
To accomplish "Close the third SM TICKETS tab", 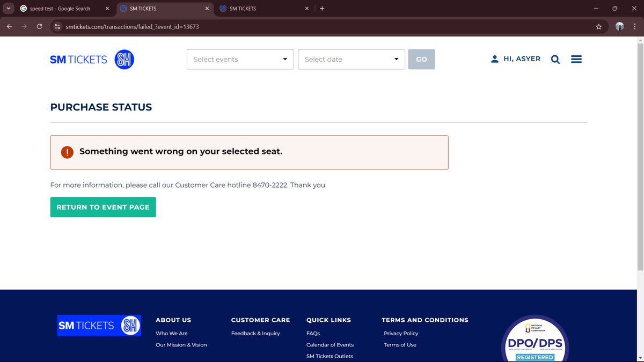I will [307, 9].
